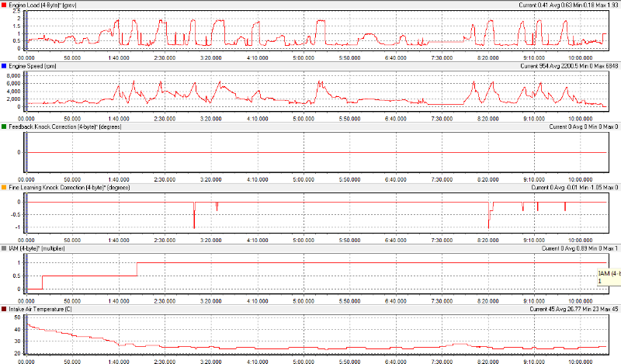Click the dark red Intake Air Temperature swatch
The image size is (621, 364).
click(x=6, y=308)
